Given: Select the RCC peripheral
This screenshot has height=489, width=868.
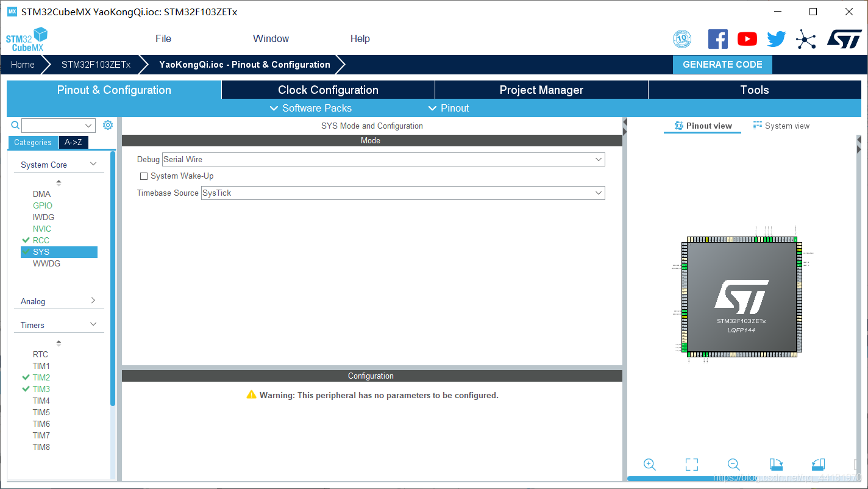Looking at the screenshot, I should coord(41,240).
